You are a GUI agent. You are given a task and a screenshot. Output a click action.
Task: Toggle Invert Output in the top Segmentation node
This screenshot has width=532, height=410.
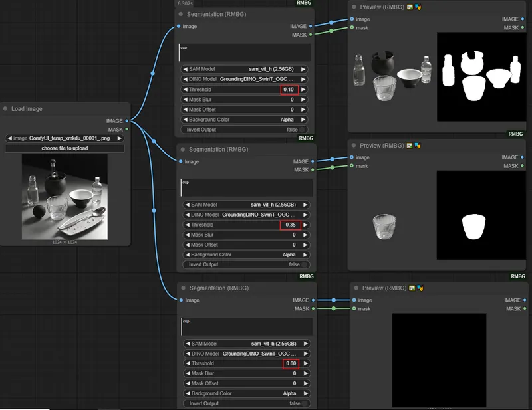(302, 130)
